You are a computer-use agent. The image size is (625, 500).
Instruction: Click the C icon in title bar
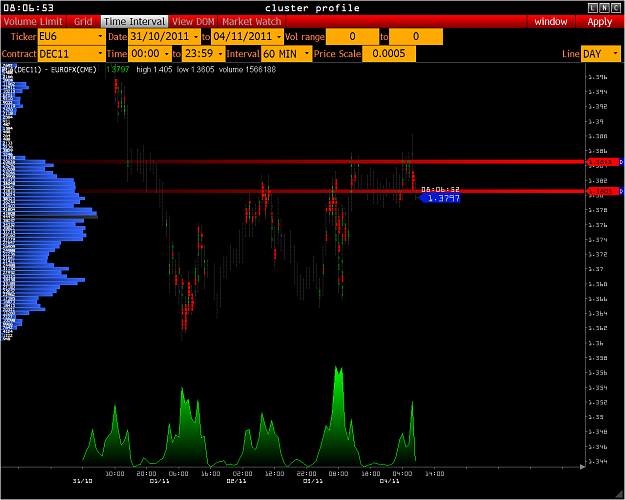click(x=614, y=8)
